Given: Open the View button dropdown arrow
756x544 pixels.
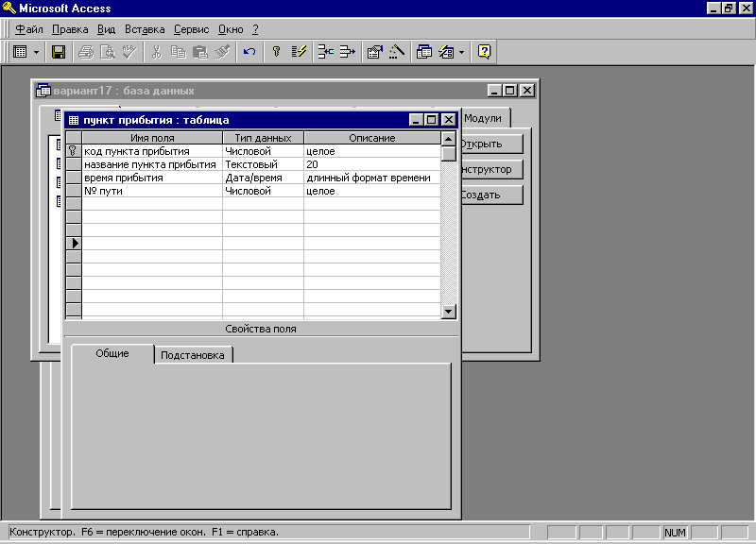Looking at the screenshot, I should tap(36, 52).
